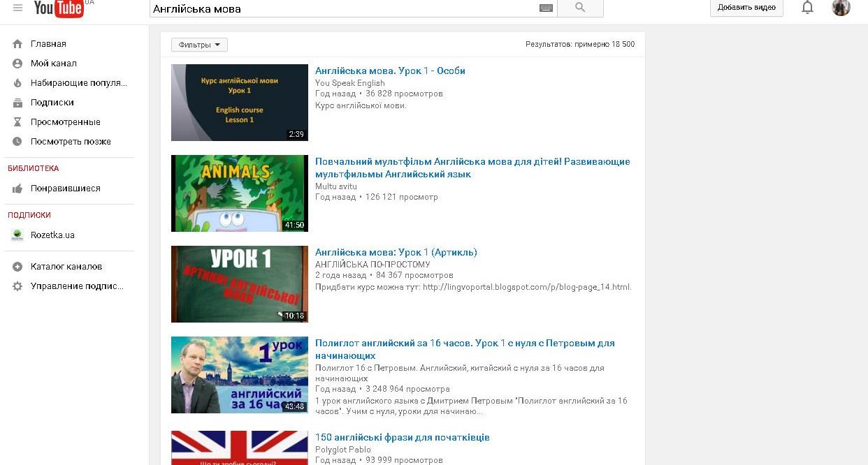The image size is (868, 465).
Task: Click the watch later clock icon
Action: [x=17, y=141]
